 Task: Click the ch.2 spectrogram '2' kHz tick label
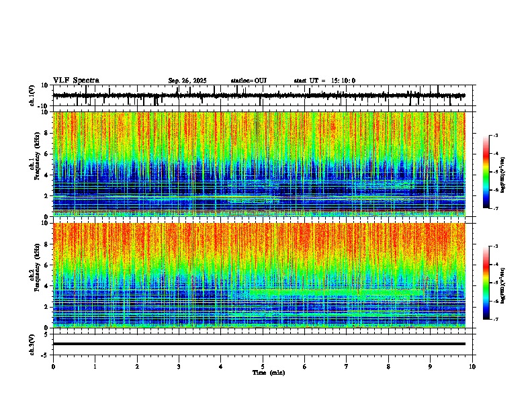point(46,307)
